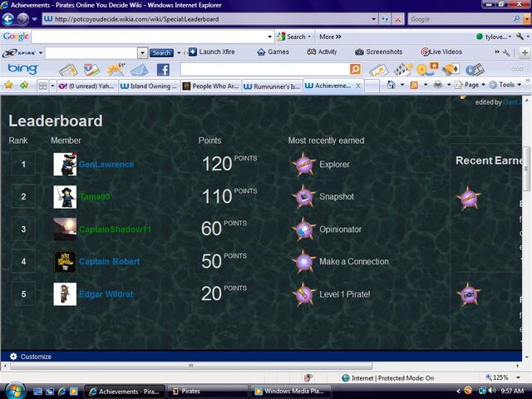Open the Bing movies clapperboard icon
Image resolution: width=532 pixels, height=399 pixels.
tap(402, 70)
